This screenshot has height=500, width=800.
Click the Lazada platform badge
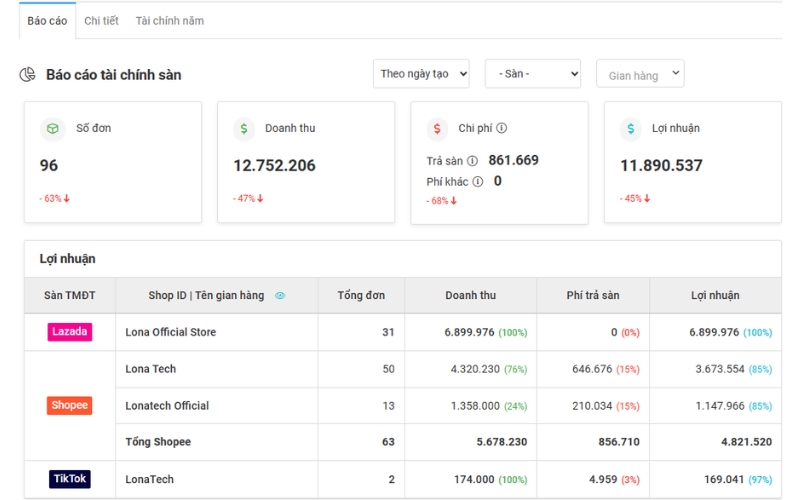[x=69, y=332]
